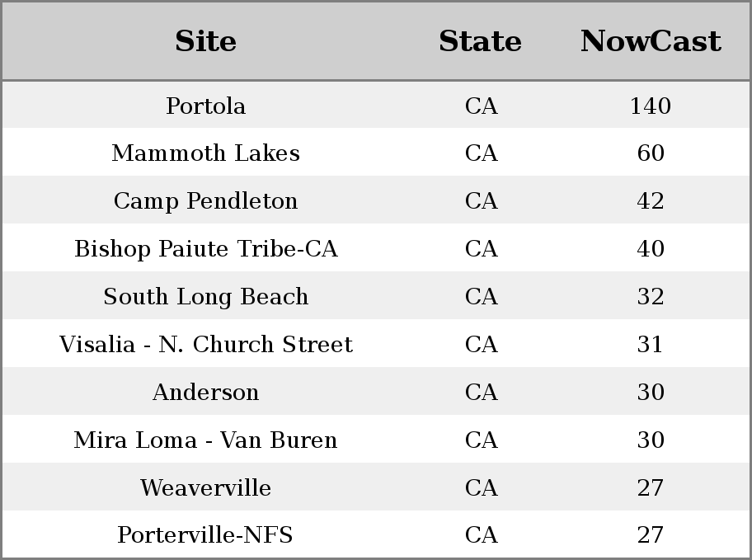
Task: Click the NowCast column header
Action: tap(651, 41)
